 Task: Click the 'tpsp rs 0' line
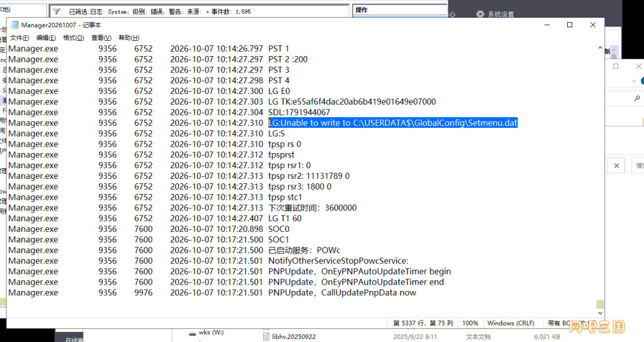coord(285,144)
